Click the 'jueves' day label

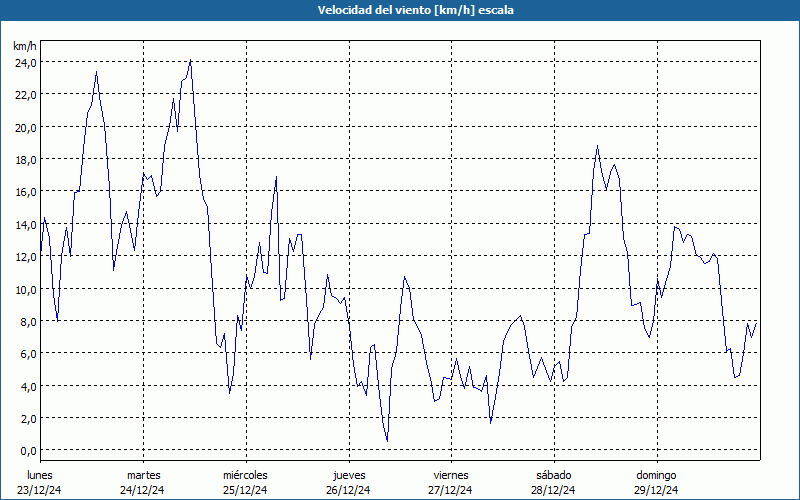click(x=349, y=475)
